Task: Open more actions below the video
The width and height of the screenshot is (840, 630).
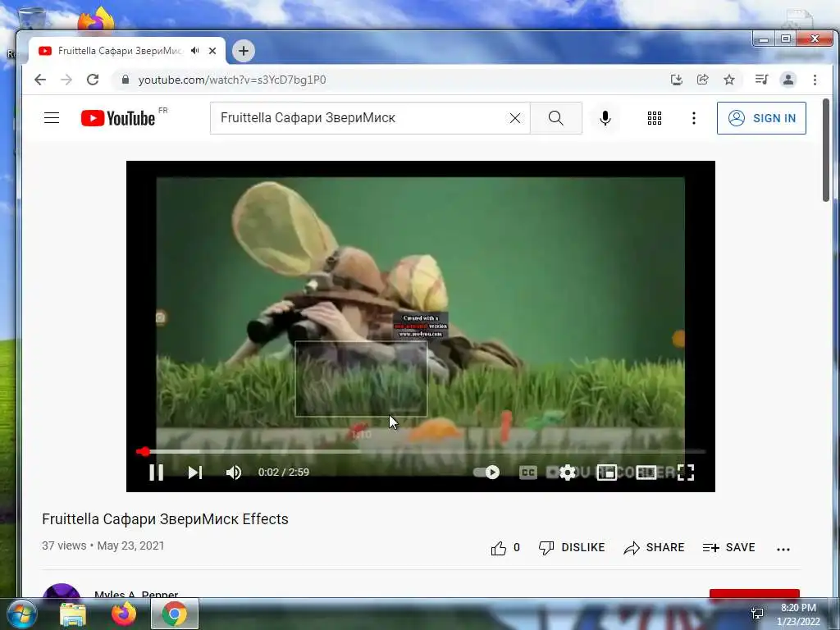Action: tap(783, 549)
